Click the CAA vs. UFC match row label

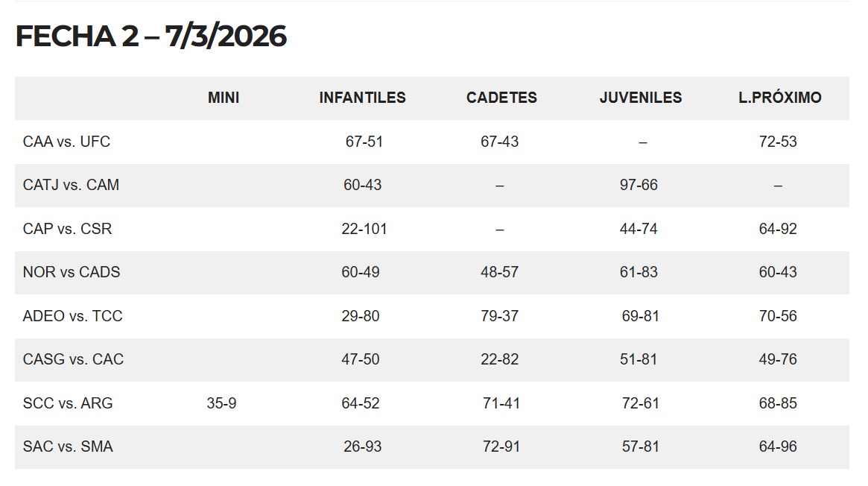(66, 142)
